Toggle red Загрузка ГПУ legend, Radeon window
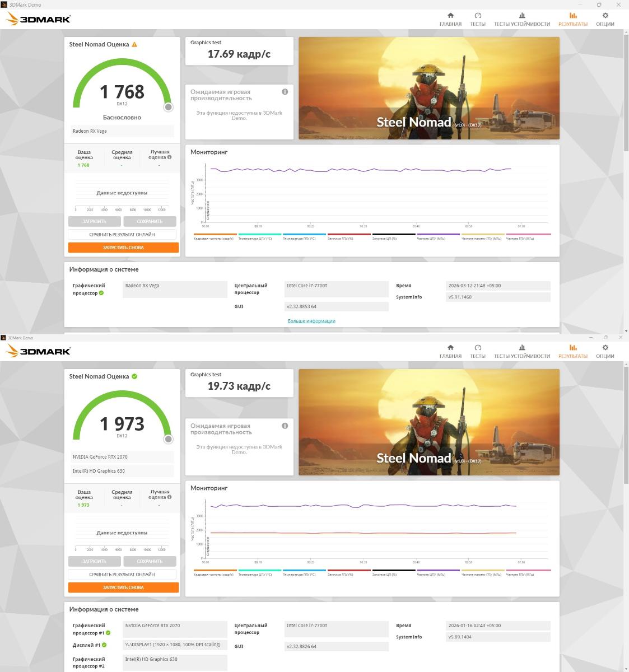This screenshot has width=629, height=672. 349,236
